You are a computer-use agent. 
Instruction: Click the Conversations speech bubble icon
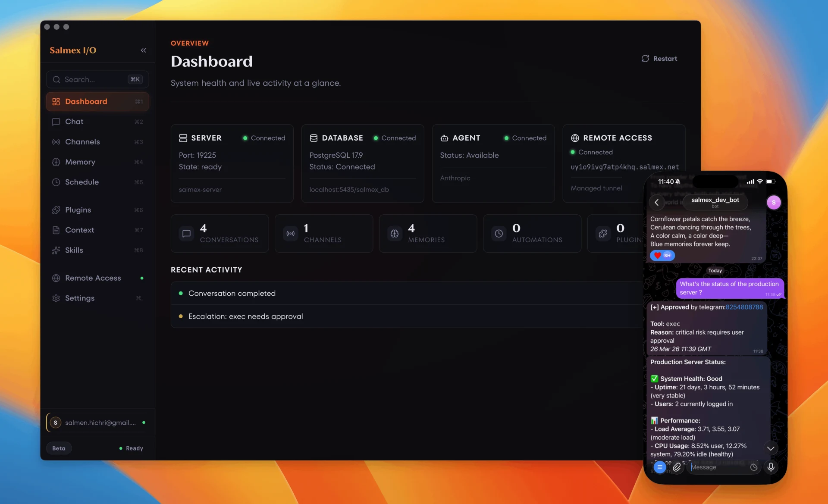point(186,233)
